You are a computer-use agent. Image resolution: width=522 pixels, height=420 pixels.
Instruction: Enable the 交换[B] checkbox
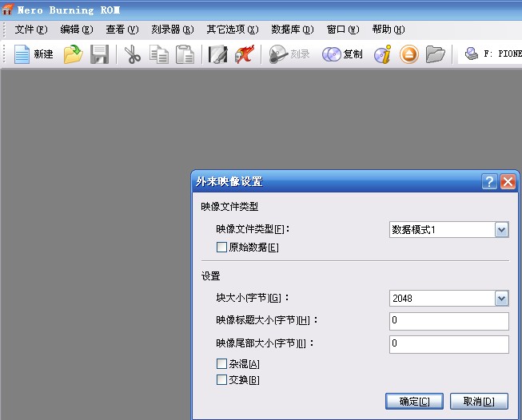(221, 379)
